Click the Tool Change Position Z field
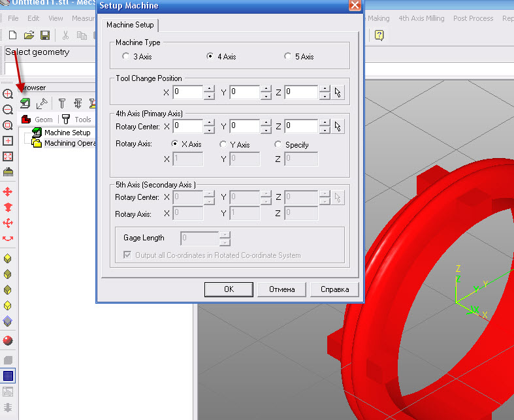This screenshot has width=514, height=420. tap(302, 92)
